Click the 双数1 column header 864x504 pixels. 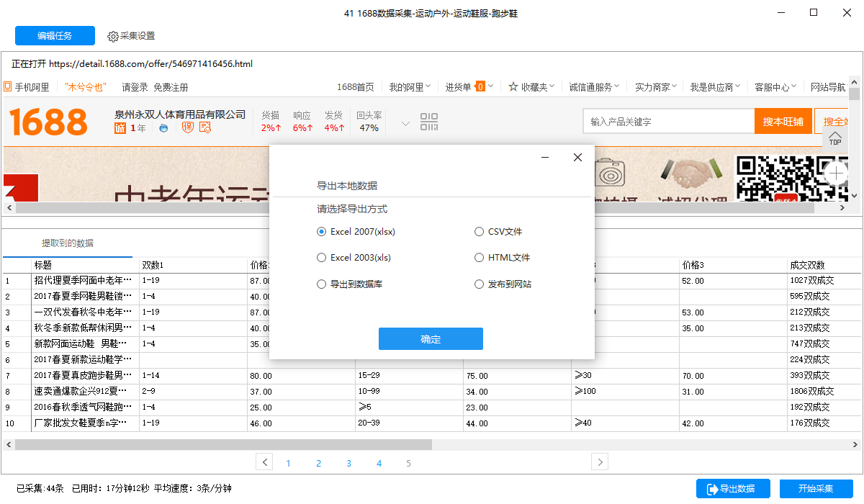point(193,265)
